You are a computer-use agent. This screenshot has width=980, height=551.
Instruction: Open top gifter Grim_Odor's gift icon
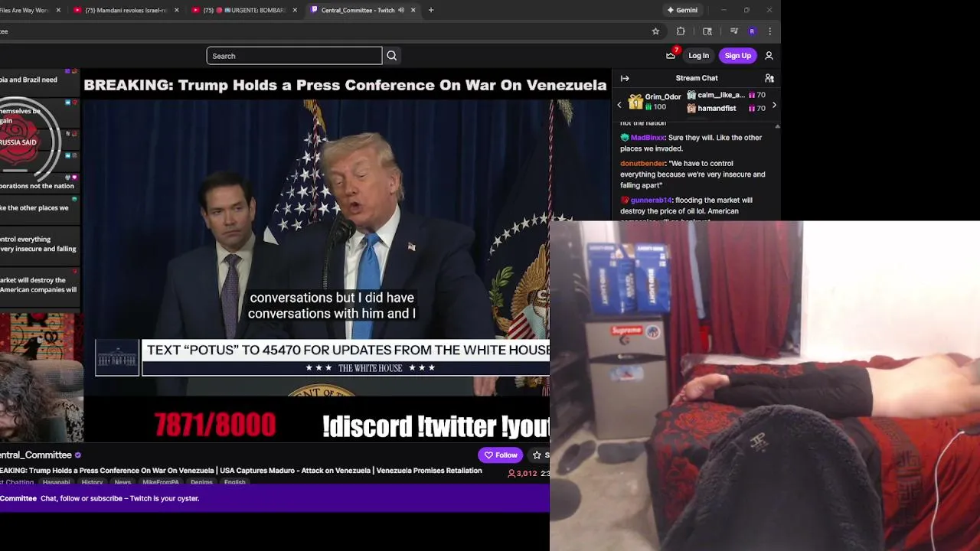(635, 101)
